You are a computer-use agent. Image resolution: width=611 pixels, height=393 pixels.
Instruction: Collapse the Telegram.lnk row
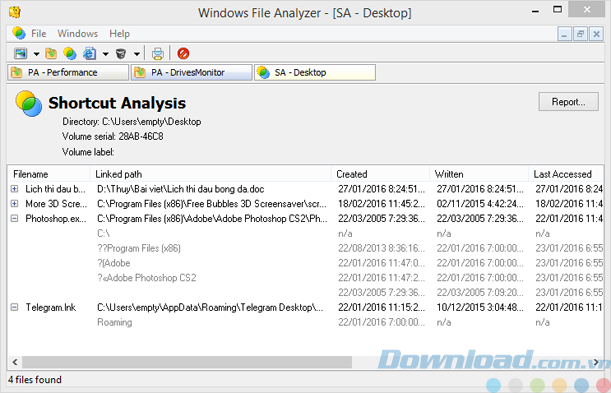(14, 307)
